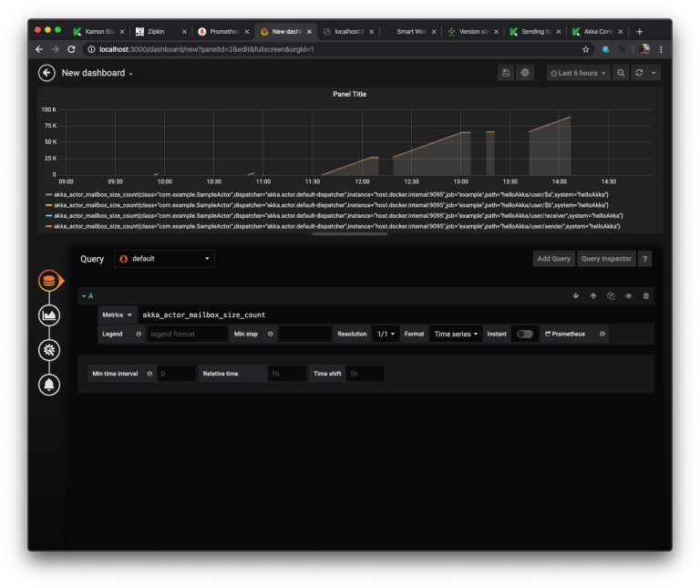The height and width of the screenshot is (588, 700).
Task: Open the General settings cog sidebar icon
Action: click(49, 350)
